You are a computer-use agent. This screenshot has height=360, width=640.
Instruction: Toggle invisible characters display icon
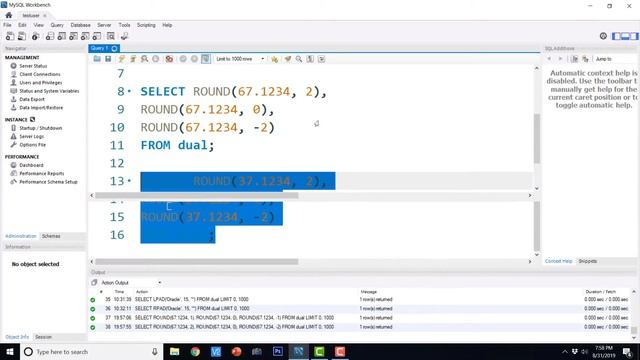coord(310,59)
